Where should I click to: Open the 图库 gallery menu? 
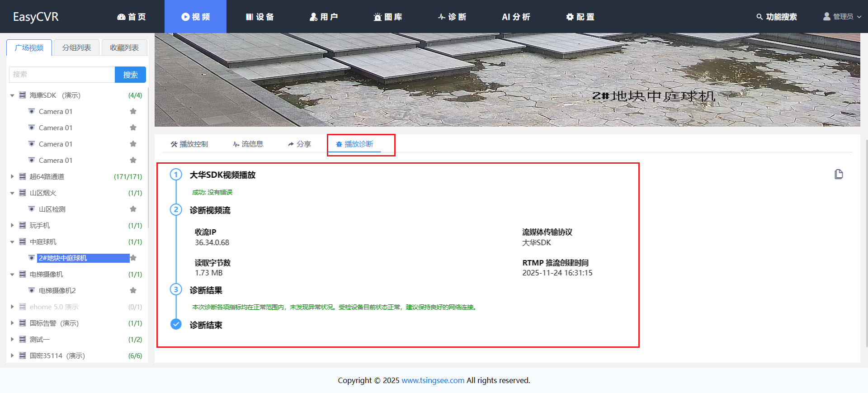pos(388,17)
